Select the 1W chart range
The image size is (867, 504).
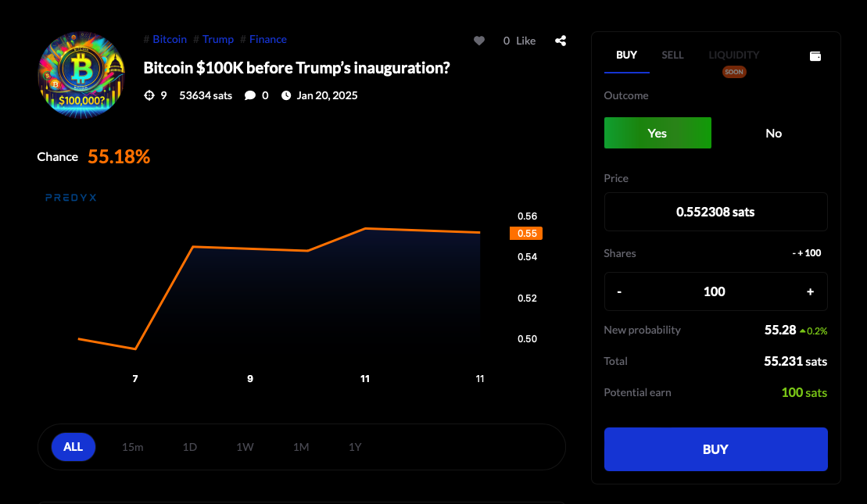245,447
